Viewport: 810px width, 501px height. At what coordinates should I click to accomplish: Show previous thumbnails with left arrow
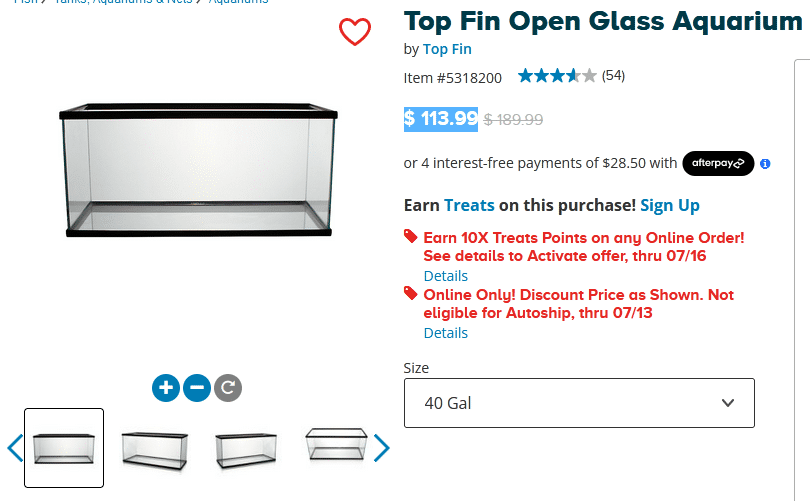point(14,447)
